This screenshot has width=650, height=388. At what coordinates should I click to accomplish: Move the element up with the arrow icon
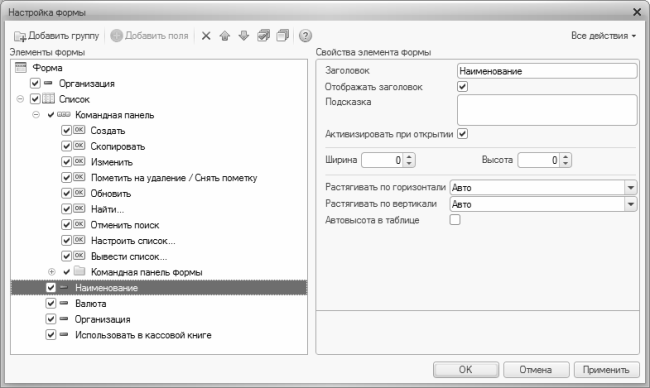pyautogui.click(x=225, y=36)
